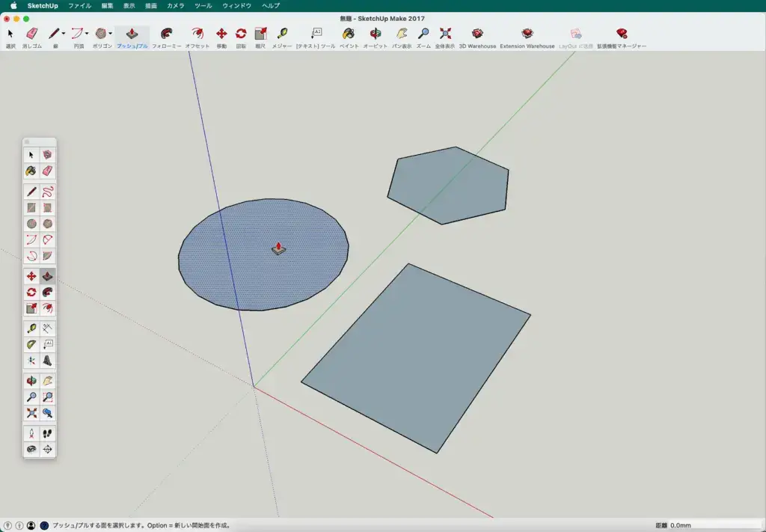
Task: Pick Protractor tool in floating palette
Action: click(31, 344)
